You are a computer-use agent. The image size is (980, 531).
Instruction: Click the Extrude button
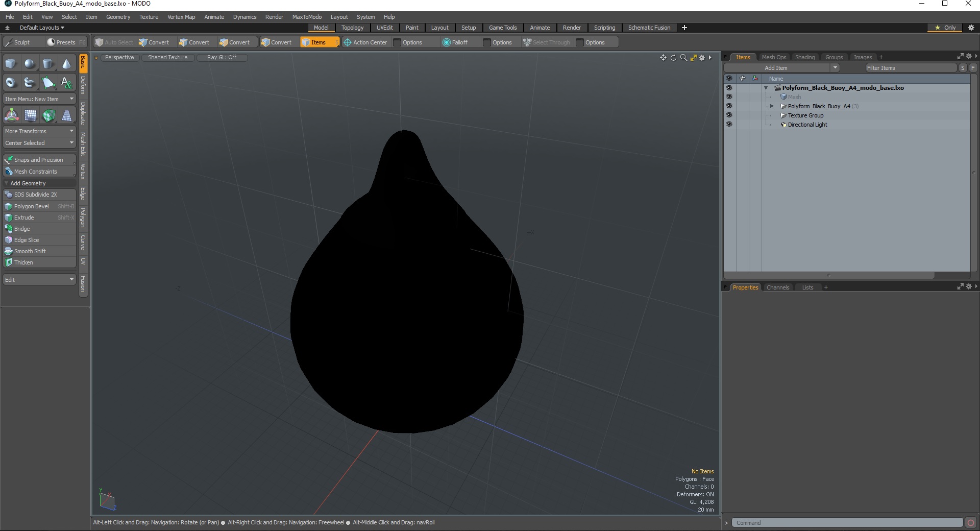(x=39, y=218)
